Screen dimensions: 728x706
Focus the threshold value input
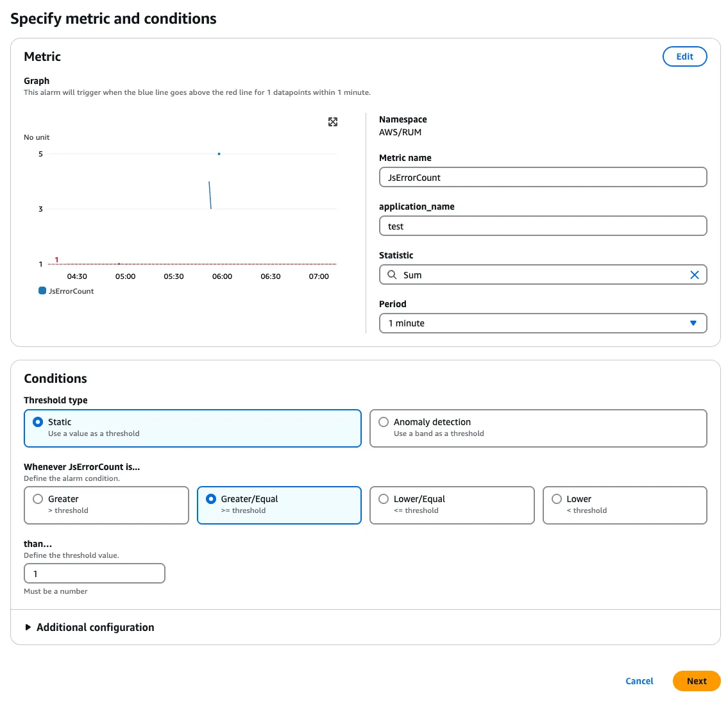point(94,573)
